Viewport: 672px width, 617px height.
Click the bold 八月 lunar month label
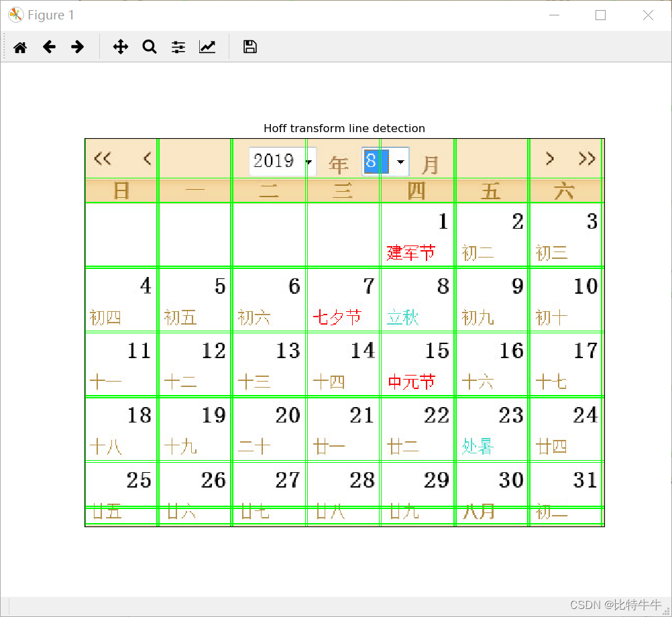point(479,512)
